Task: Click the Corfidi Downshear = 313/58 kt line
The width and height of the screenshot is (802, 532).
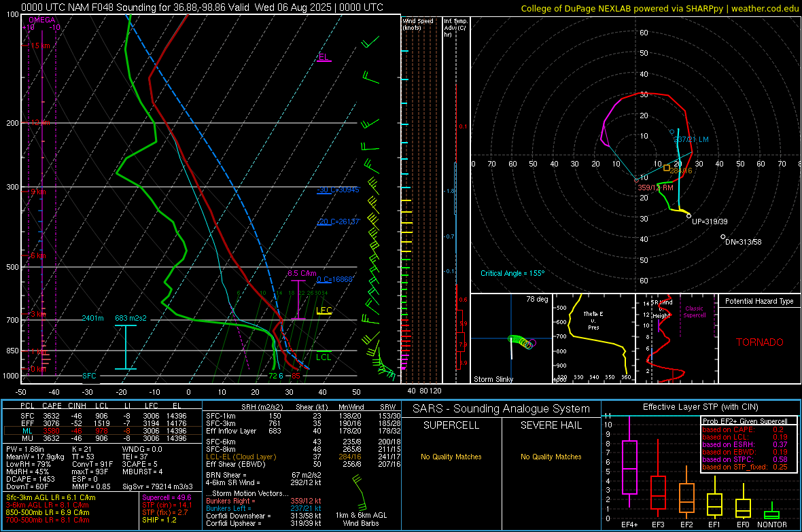Action: click(x=264, y=516)
